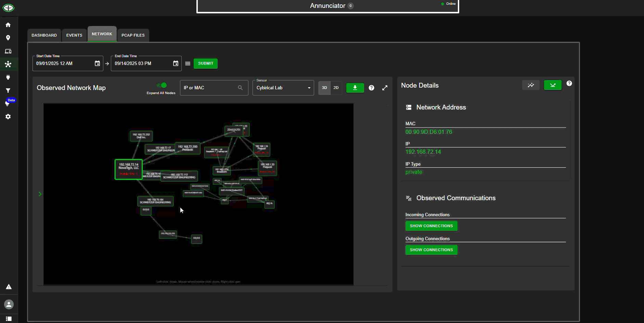Open the PCAP FILES tab
Screen dimensions: 644x323
133,35
